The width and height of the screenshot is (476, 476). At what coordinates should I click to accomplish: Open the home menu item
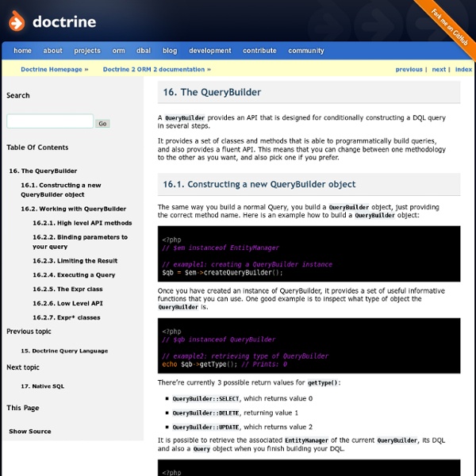click(x=22, y=51)
